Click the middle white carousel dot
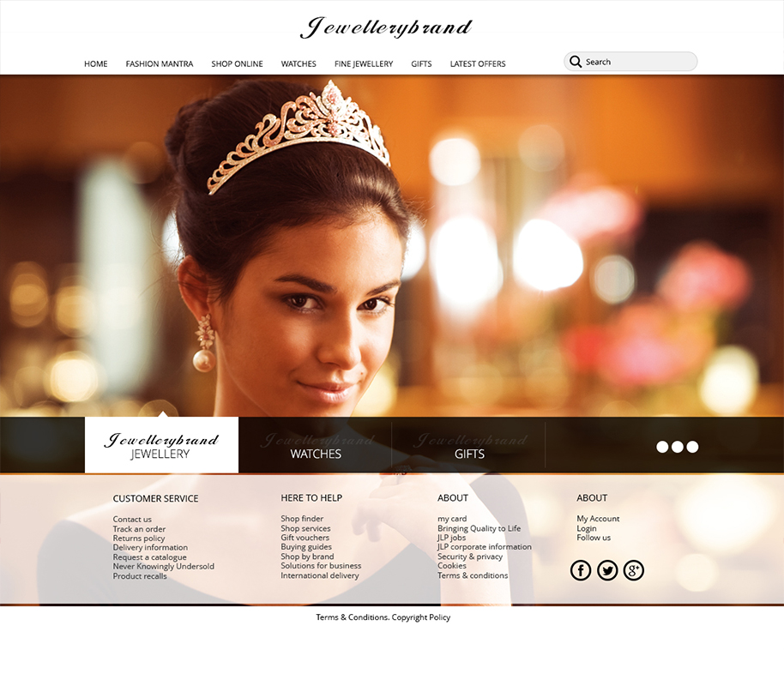Screen dimensions: 784x686 coord(677,447)
